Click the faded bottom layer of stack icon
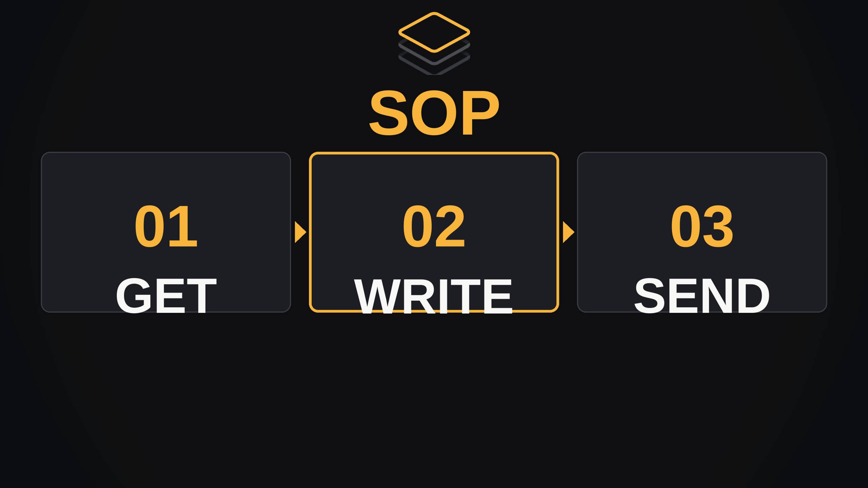 [434, 66]
